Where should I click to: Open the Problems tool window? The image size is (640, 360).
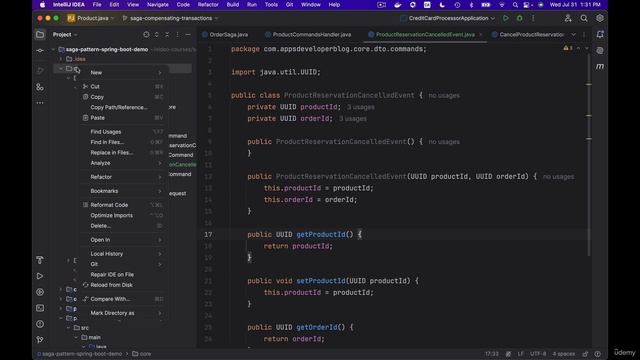point(40,324)
